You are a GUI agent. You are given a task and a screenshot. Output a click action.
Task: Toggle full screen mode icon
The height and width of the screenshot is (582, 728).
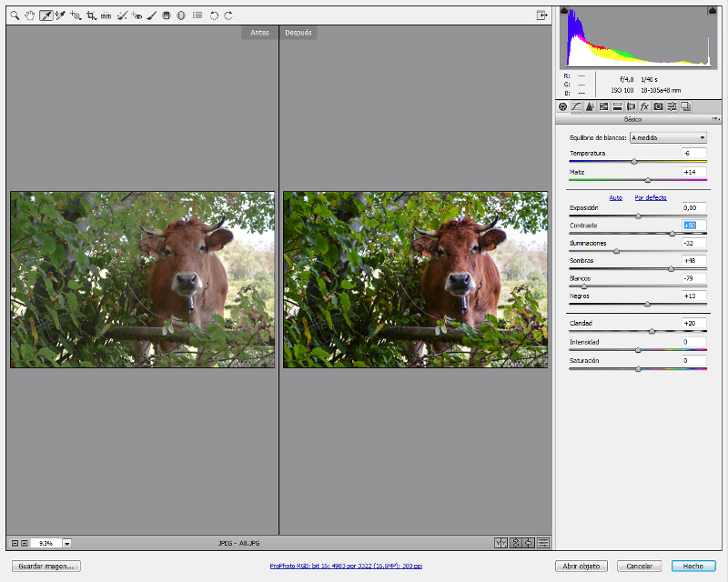pyautogui.click(x=541, y=15)
